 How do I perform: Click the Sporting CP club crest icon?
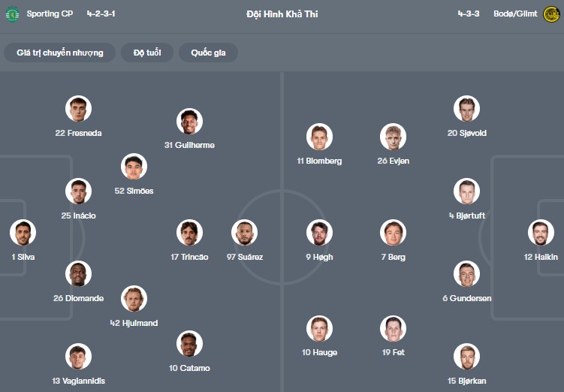pyautogui.click(x=12, y=14)
